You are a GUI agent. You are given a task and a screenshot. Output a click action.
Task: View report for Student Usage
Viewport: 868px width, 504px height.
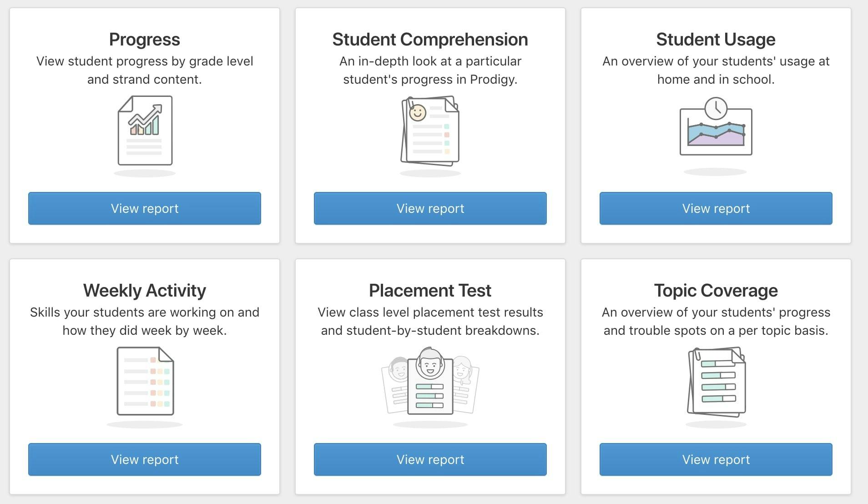point(716,208)
